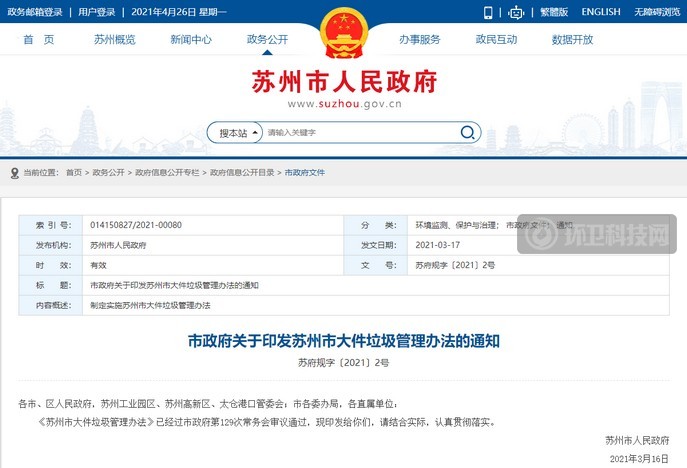Click the 苏州市人民政府 publisher cell
The width and height of the screenshot is (687, 468).
(x=118, y=245)
